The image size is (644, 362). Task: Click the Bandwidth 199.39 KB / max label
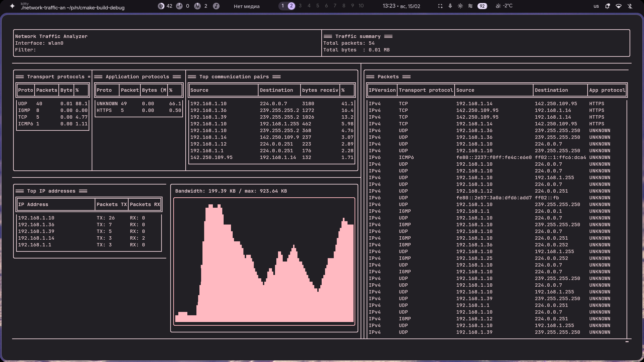[x=231, y=191]
